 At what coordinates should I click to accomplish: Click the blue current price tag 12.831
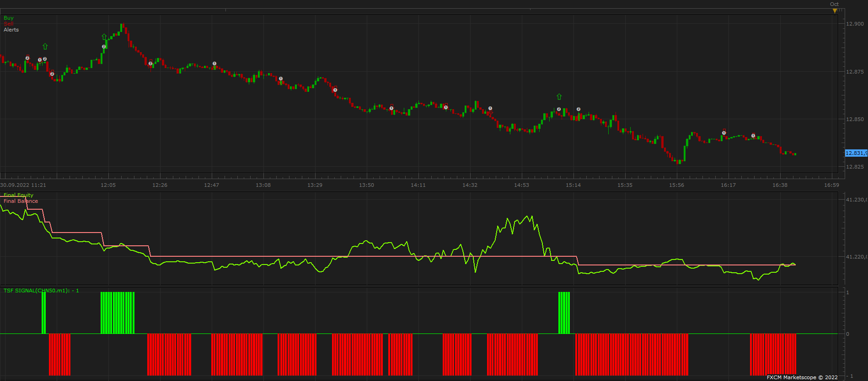coord(856,153)
